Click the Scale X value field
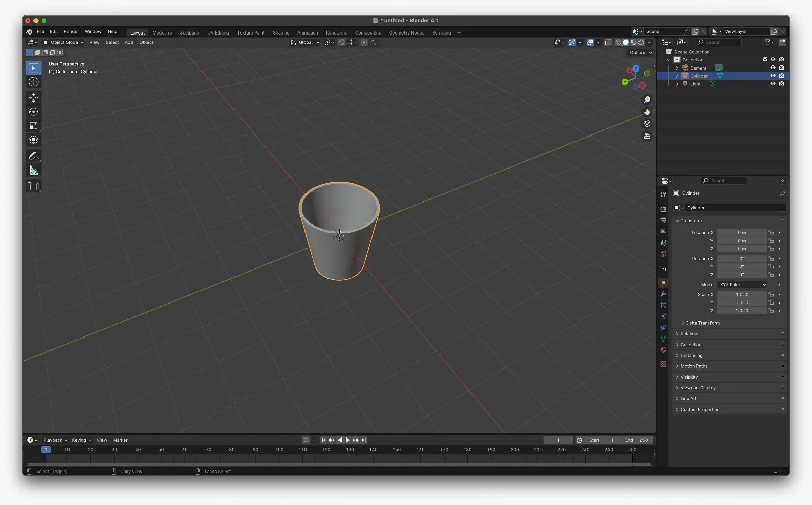Viewport: 812px width, 505px height. tap(742, 294)
